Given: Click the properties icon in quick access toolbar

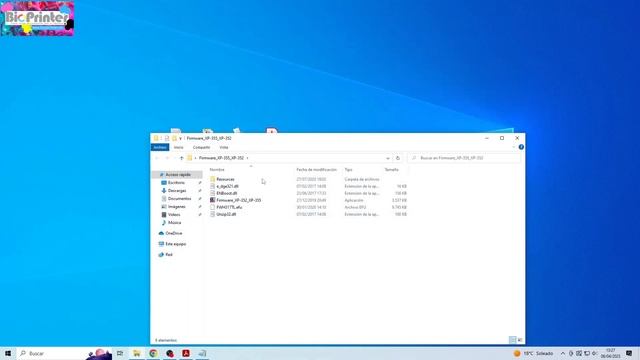Looking at the screenshot, I should tap(167, 138).
